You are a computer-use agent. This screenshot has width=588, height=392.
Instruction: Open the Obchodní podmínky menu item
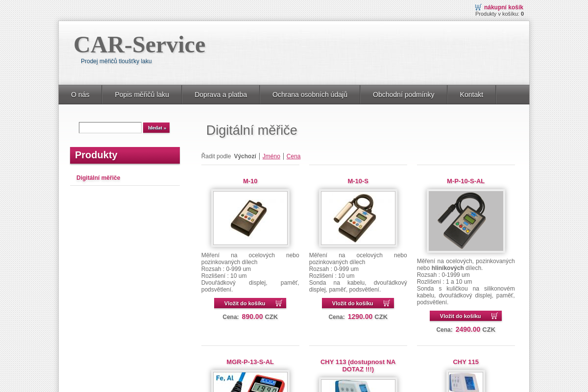pos(403,95)
